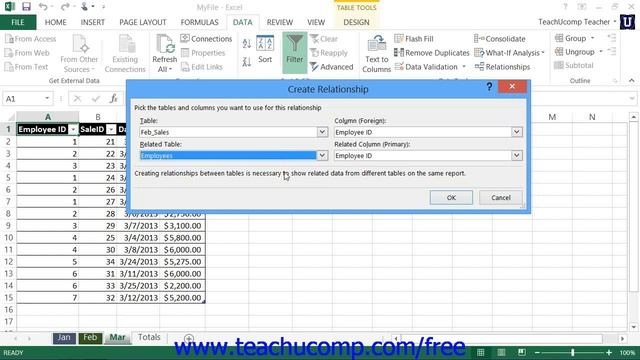Switch to the PAGE LAYOUT tab
The width and height of the screenshot is (640, 360).
143,22
